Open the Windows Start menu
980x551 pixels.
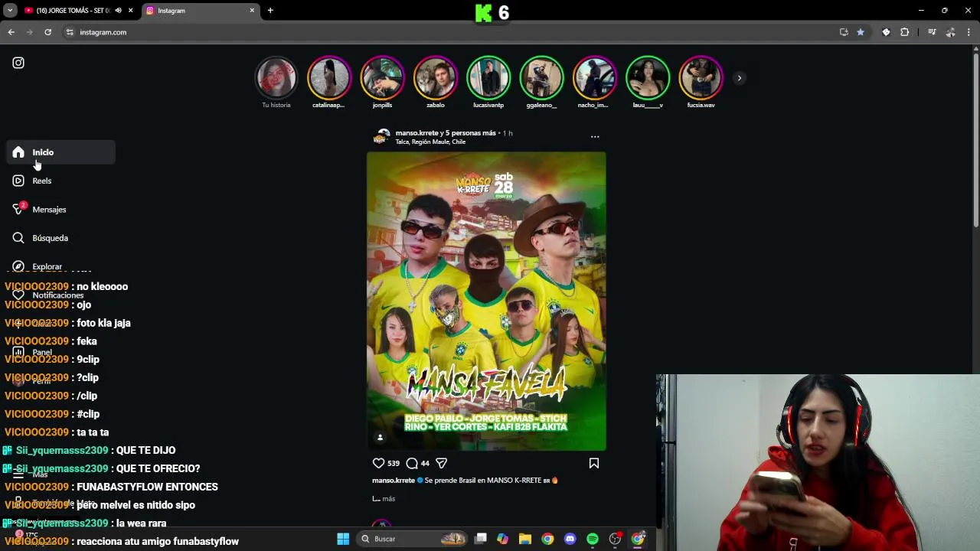(343, 539)
